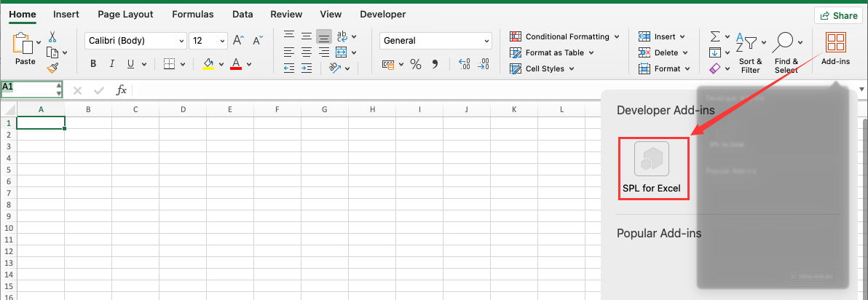Open Cell Styles menu
The image size is (868, 300).
click(x=542, y=68)
